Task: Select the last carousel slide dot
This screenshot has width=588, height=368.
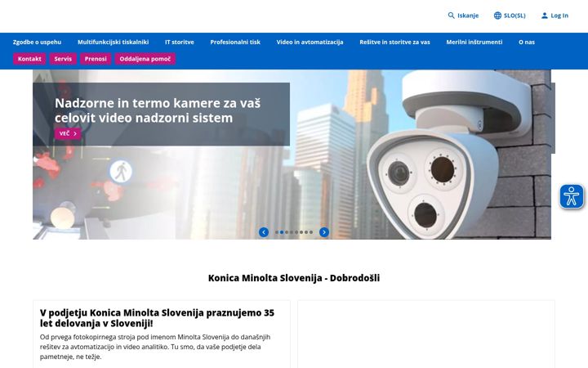Action: point(311,232)
